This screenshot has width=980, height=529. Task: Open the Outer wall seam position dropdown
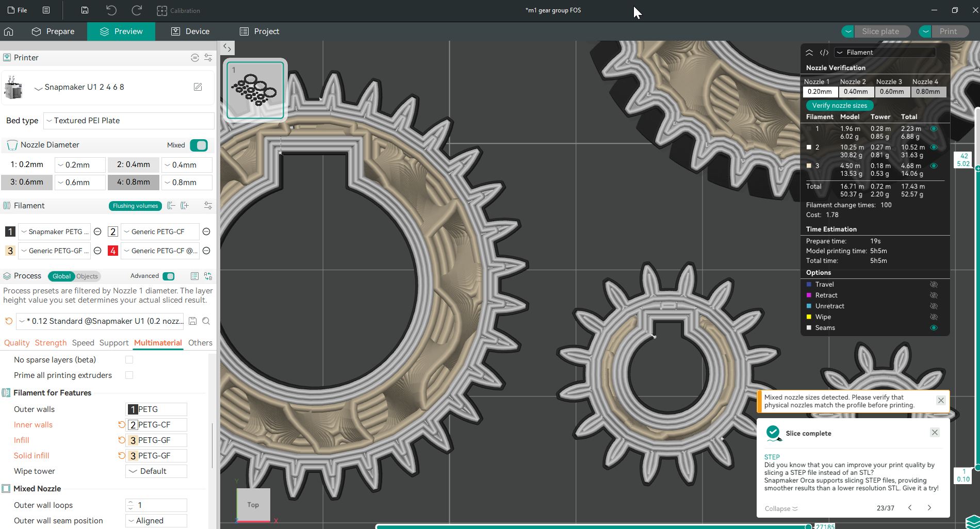click(x=156, y=521)
